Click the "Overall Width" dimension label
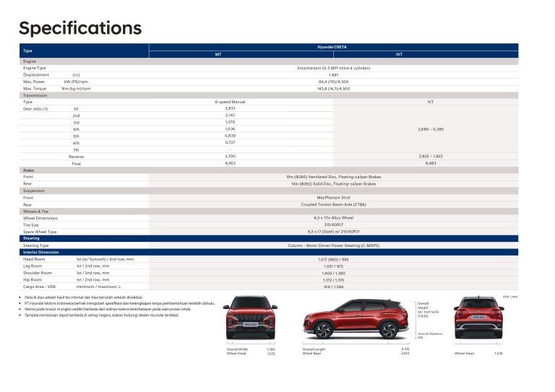Viewport: 555px width, 392px height. pos(238,349)
